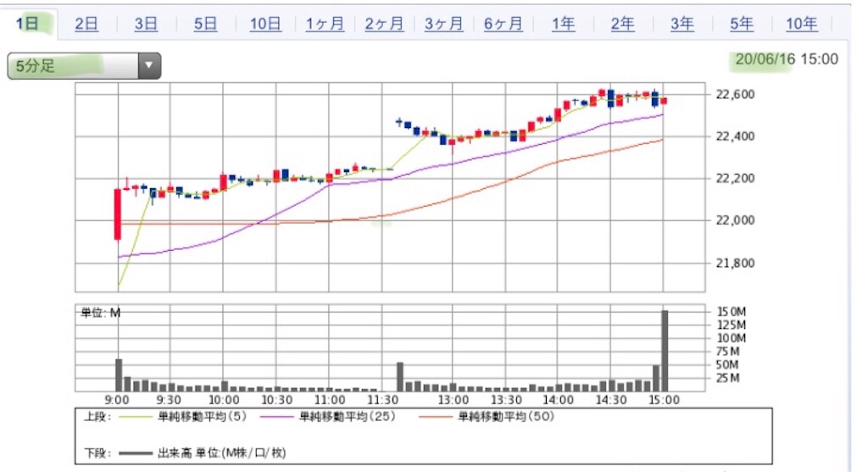Choose the 3年 chart range
The height and width of the screenshot is (472, 868).
[682, 24]
